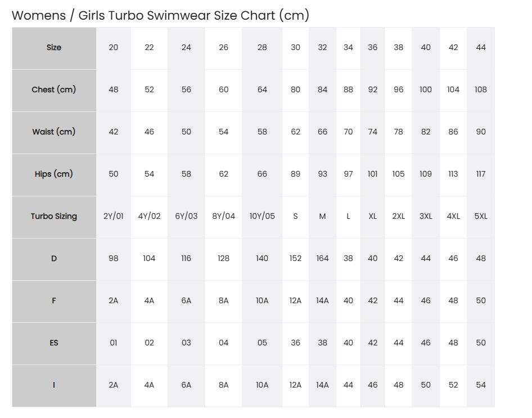Click the XL Turbo Sizing cell
The height and width of the screenshot is (418, 532).
[372, 217]
